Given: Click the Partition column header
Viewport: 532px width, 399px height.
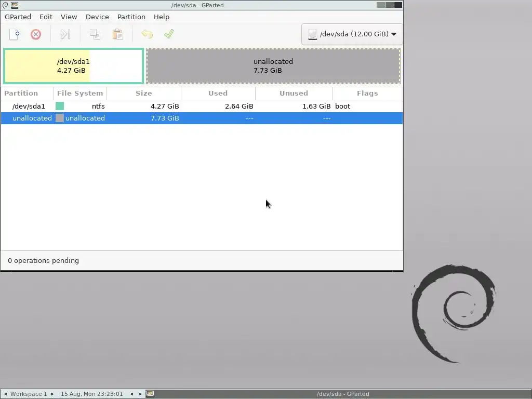Looking at the screenshot, I should (27, 94).
